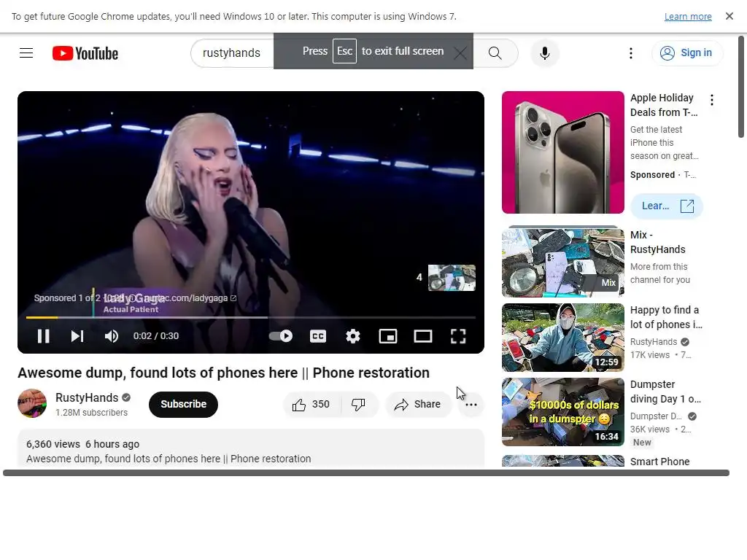Seek on the video progress bar

(251, 317)
